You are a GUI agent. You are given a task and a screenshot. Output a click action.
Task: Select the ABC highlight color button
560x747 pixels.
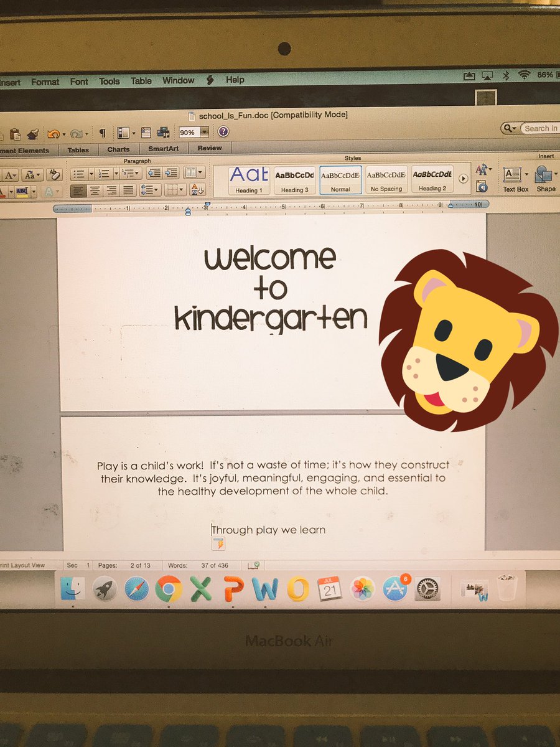point(22,192)
